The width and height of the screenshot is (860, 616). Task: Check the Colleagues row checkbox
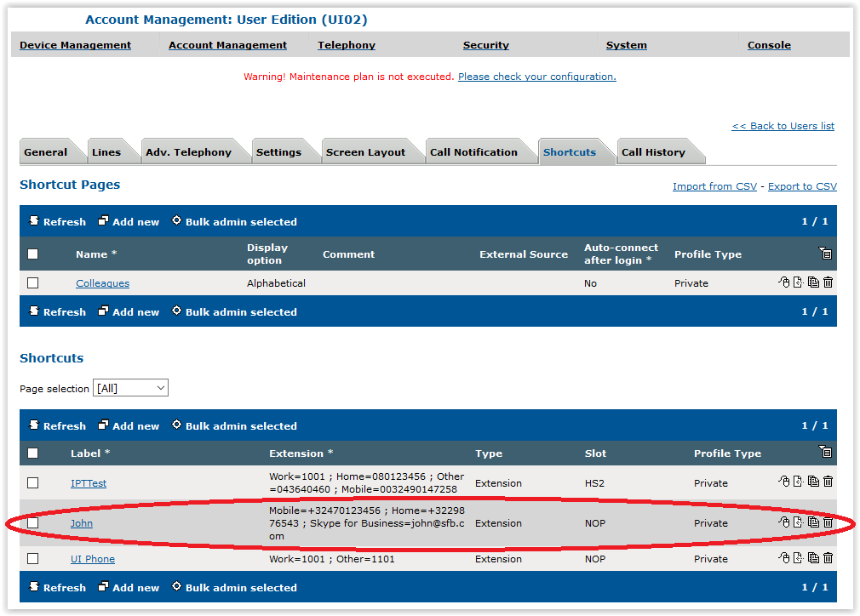pos(33,282)
